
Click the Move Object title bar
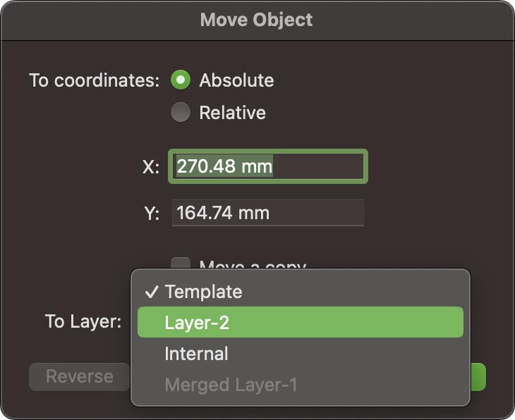(x=257, y=19)
